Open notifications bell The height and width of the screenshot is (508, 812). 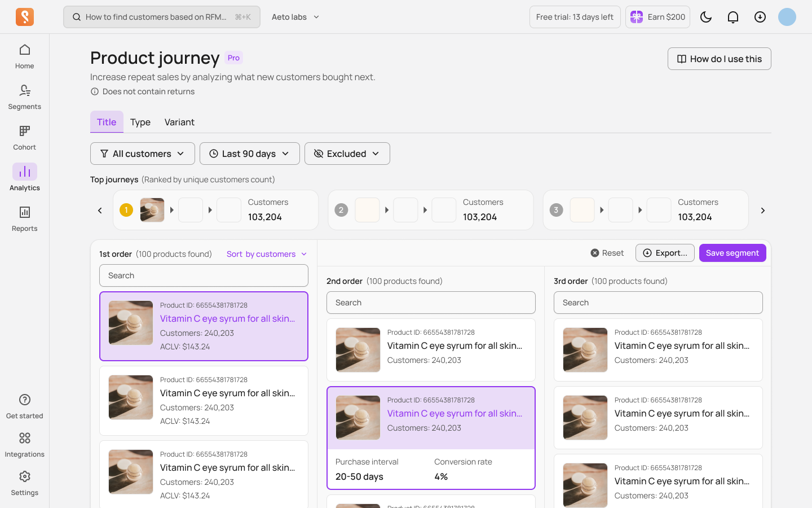pos(733,17)
